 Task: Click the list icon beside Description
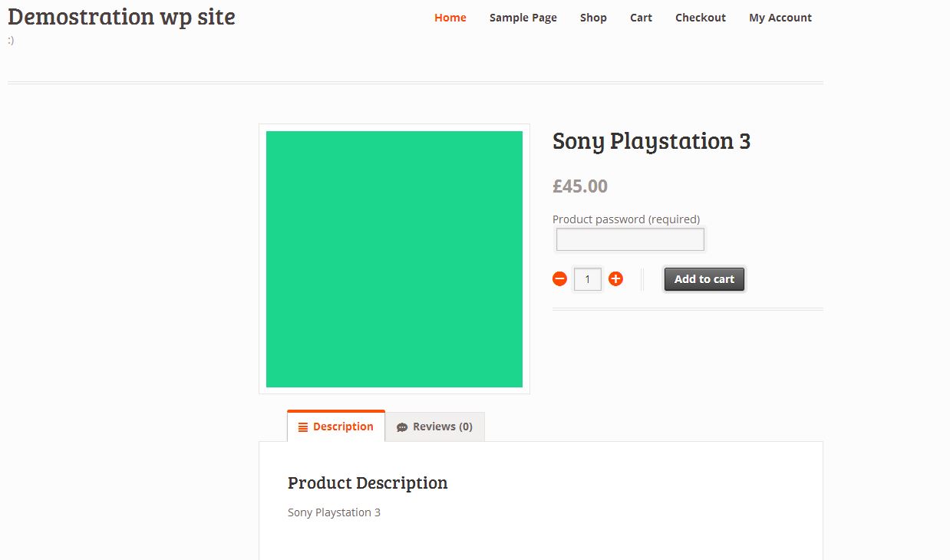click(303, 427)
